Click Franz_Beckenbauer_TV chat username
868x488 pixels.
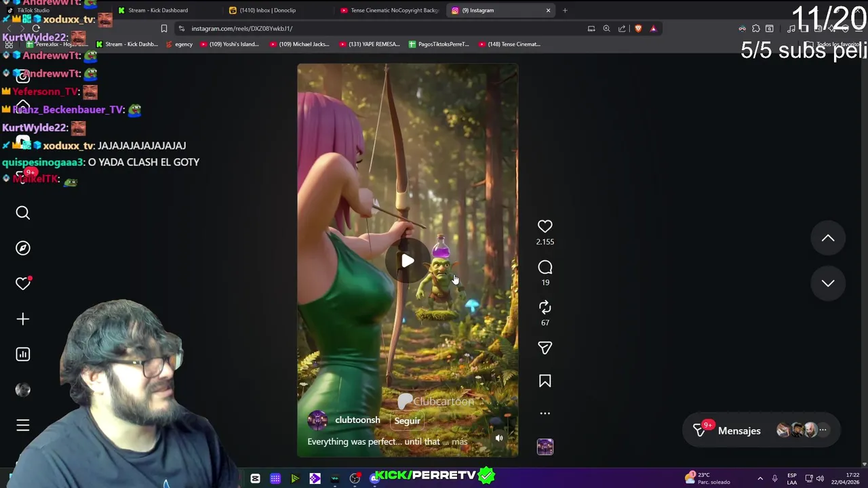(x=68, y=109)
